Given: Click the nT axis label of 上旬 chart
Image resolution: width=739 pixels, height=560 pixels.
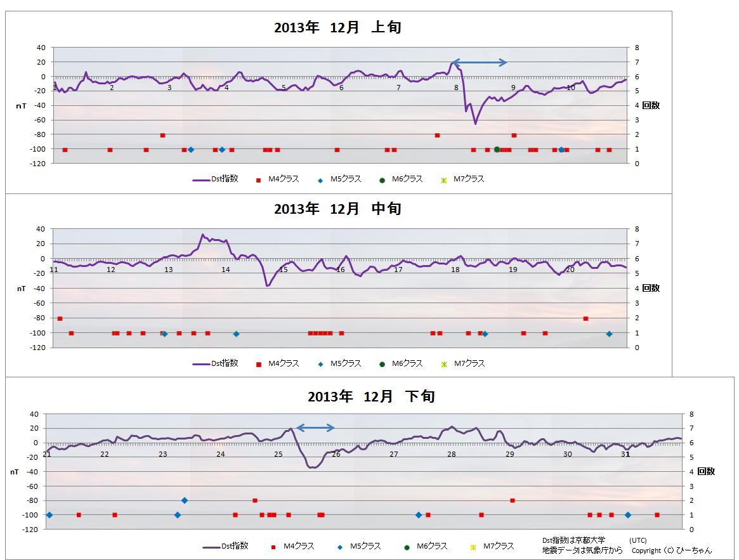Looking at the screenshot, I should pos(21,106).
